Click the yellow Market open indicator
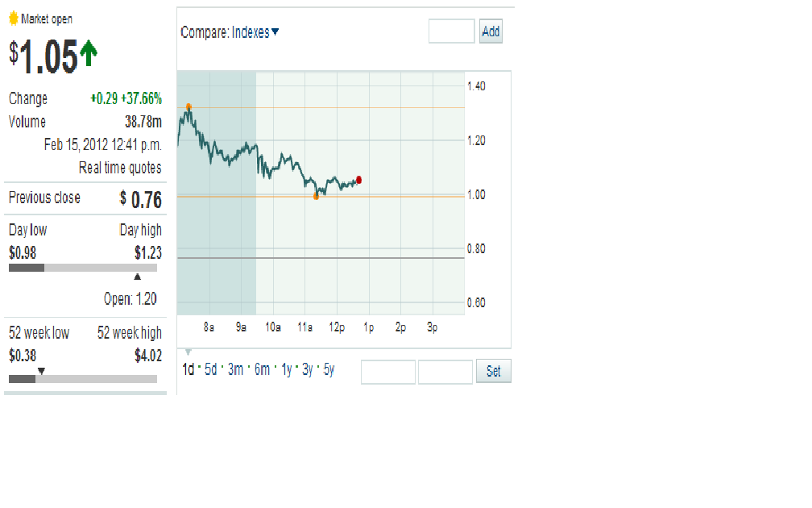812x508 pixels. (x=13, y=18)
